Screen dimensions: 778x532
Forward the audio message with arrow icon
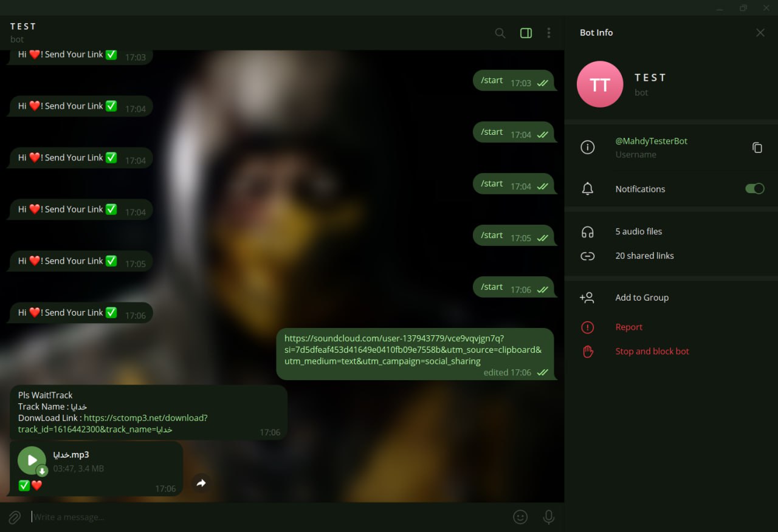click(x=201, y=483)
